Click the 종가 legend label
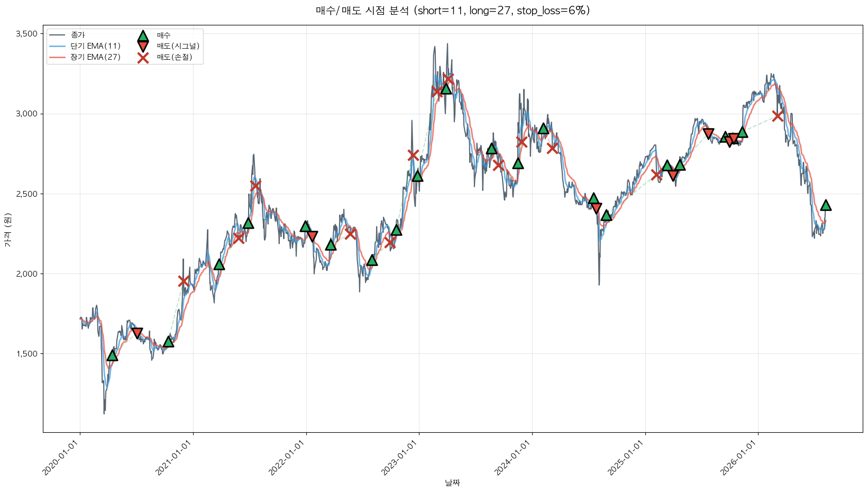 (x=78, y=35)
